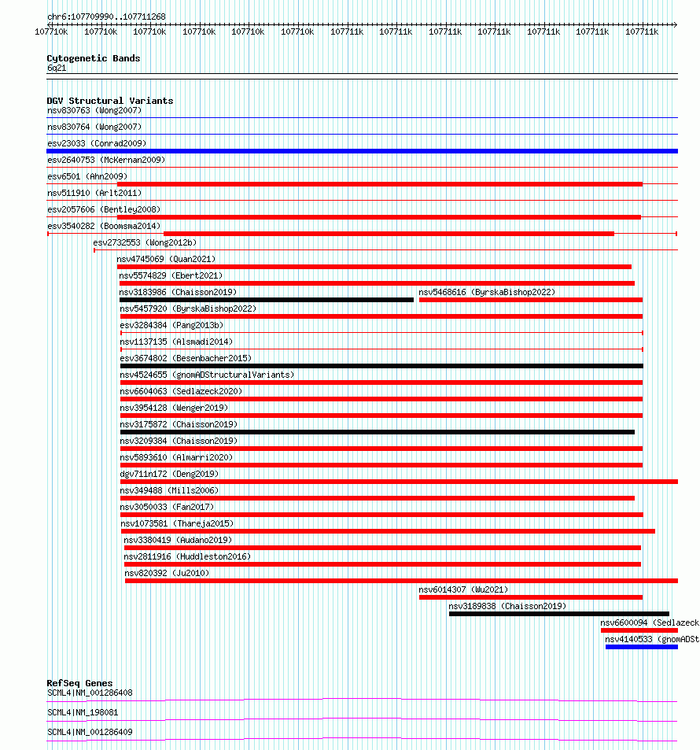
Task: Open SCML4|NM_001286408 transcript
Action: point(90,693)
